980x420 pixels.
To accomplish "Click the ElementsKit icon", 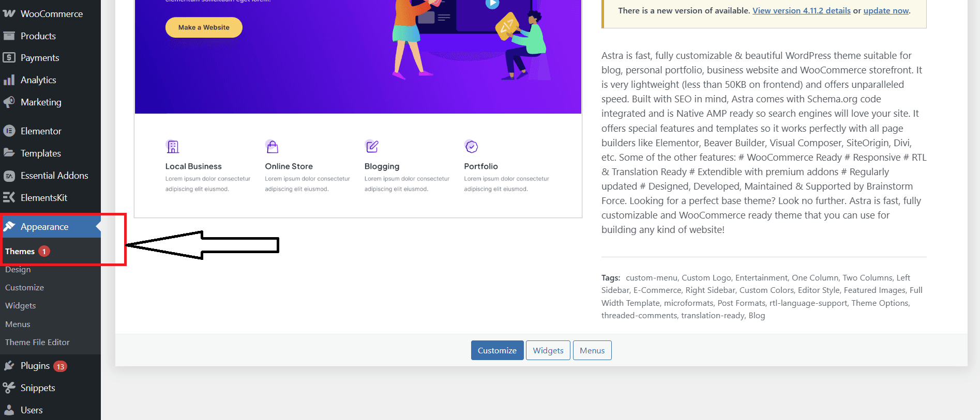I will [x=9, y=198].
